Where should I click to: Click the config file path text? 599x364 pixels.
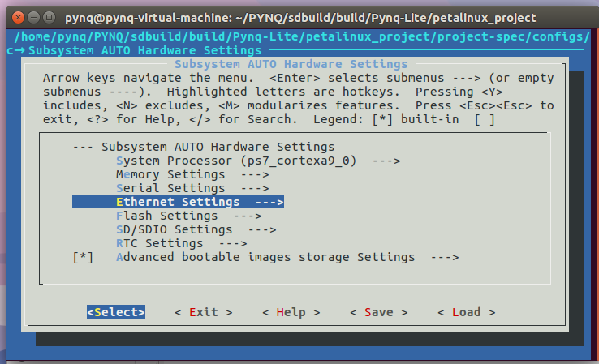tap(302, 36)
